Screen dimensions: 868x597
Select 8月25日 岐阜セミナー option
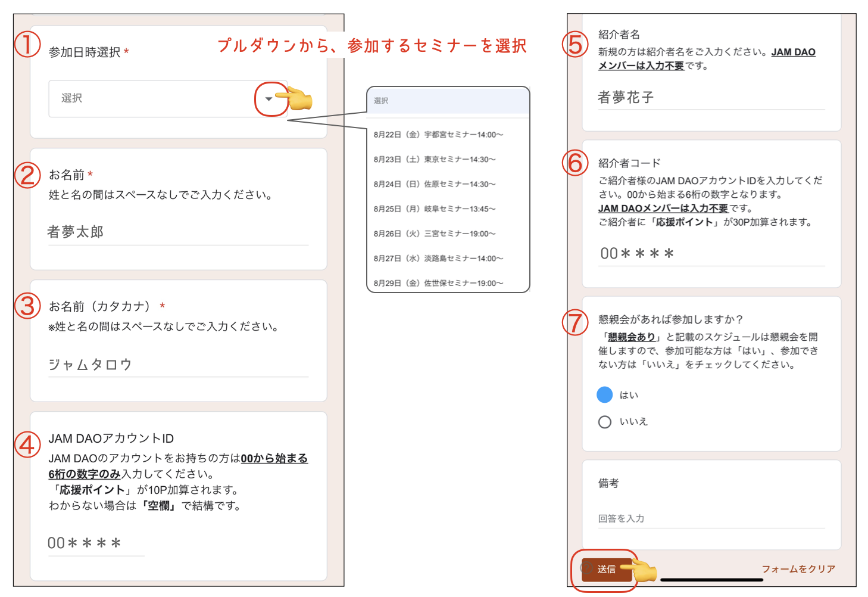pyautogui.click(x=435, y=209)
